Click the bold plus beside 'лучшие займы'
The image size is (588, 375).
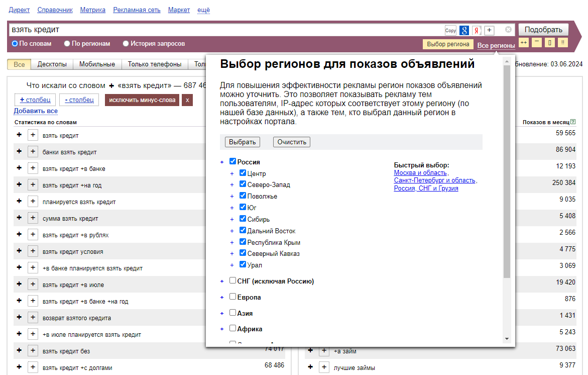pos(310,367)
